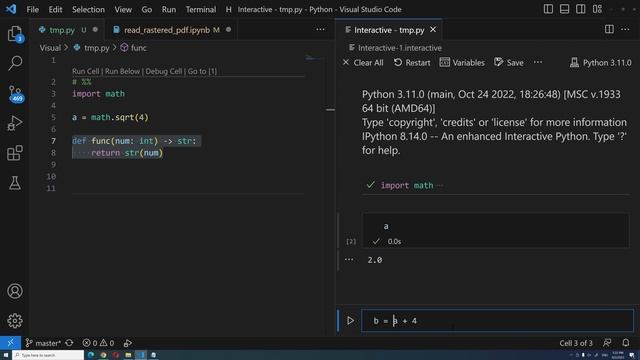The width and height of the screenshot is (640, 360).
Task: Split the interactive editor to the right
Action: [609, 29]
